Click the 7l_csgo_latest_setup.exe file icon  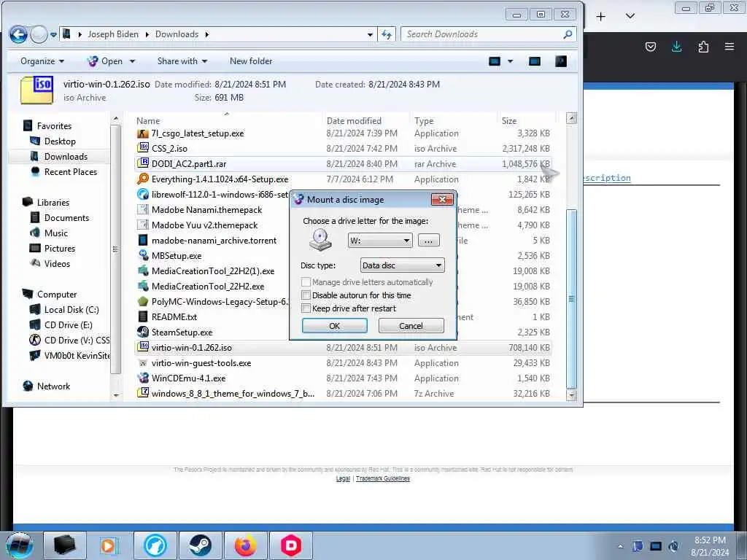click(x=142, y=133)
